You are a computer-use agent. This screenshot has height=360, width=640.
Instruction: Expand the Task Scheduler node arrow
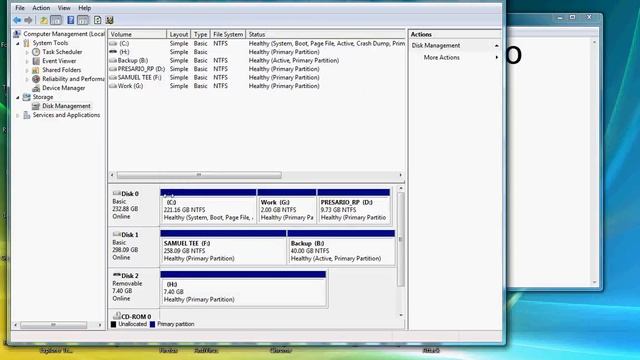[x=27, y=52]
